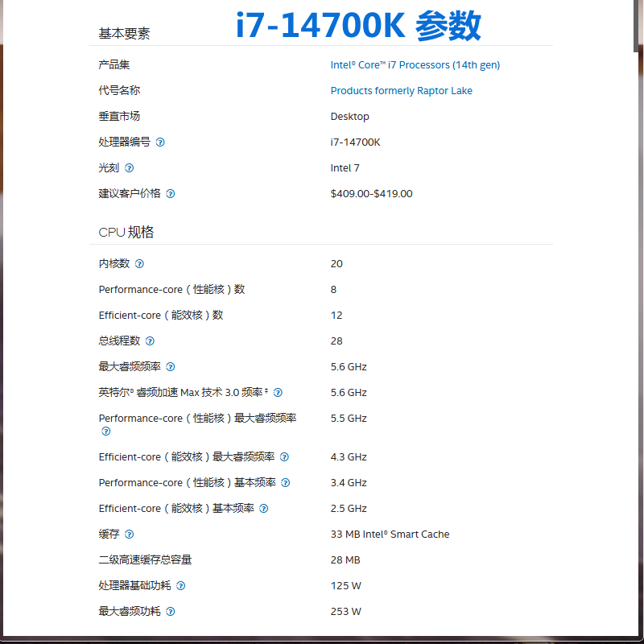Click question mark next to 缓存

[130, 535]
